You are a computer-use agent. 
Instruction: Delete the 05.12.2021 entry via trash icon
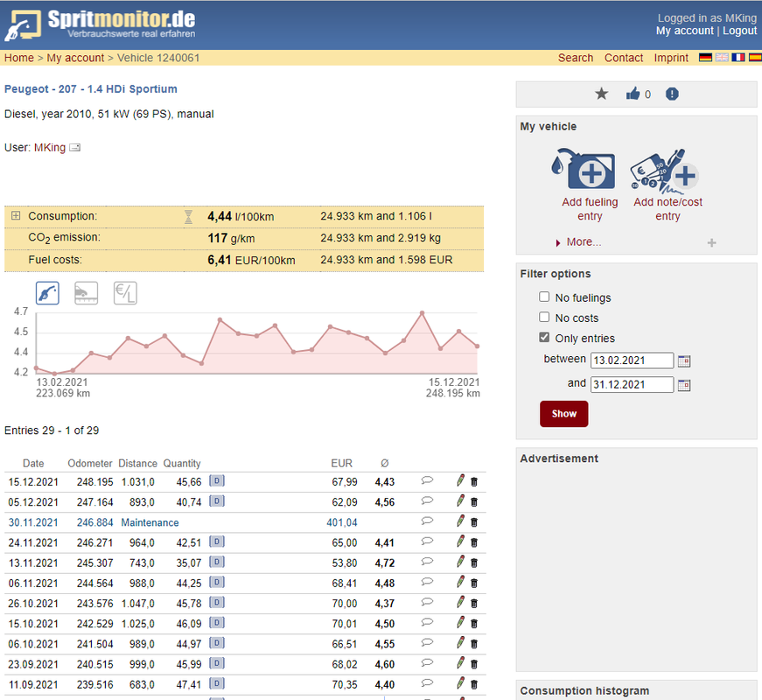pos(474,502)
